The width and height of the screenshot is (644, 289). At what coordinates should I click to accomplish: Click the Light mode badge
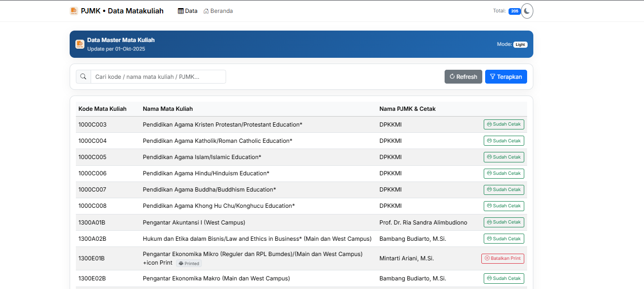pyautogui.click(x=520, y=44)
